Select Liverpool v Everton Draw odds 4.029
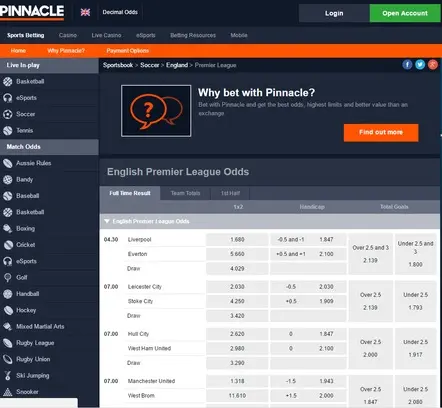The height and width of the screenshot is (408, 442). 237,269
